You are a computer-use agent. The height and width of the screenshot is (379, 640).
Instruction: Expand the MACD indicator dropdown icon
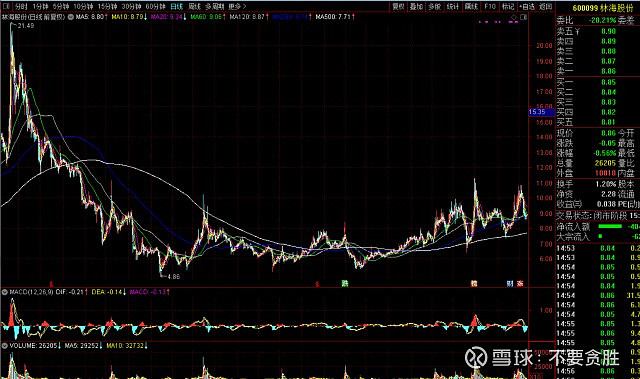[x=5, y=292]
